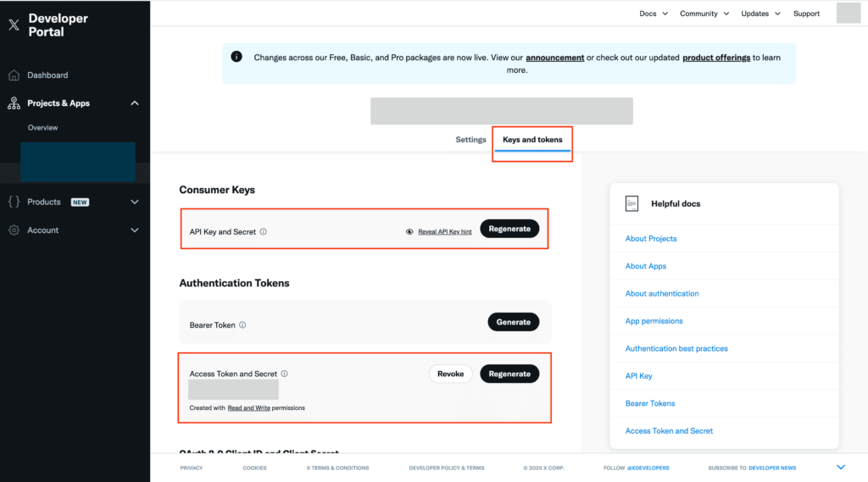Click the Projects & Apps icon
868x482 pixels.
(14, 103)
